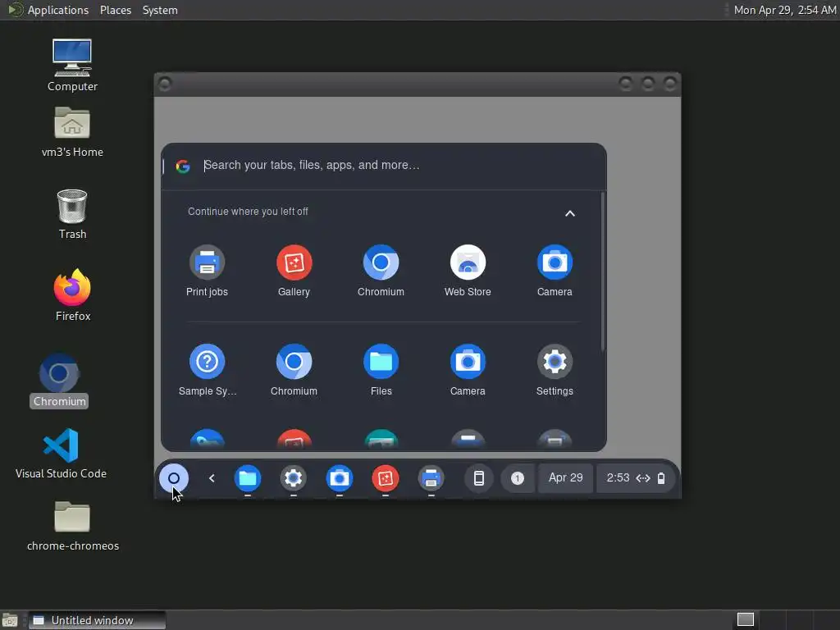Open Print jobs from the shelf
Viewport: 840px width, 630px height.
431,478
